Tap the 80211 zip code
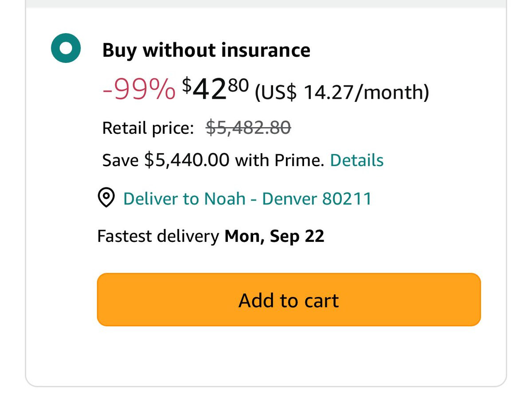Screen dimensions: 532x393 (347, 198)
